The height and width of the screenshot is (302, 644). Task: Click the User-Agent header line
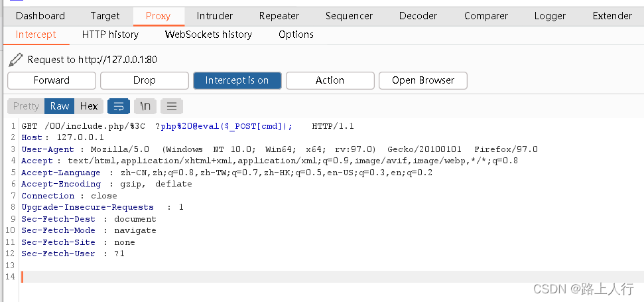point(279,149)
